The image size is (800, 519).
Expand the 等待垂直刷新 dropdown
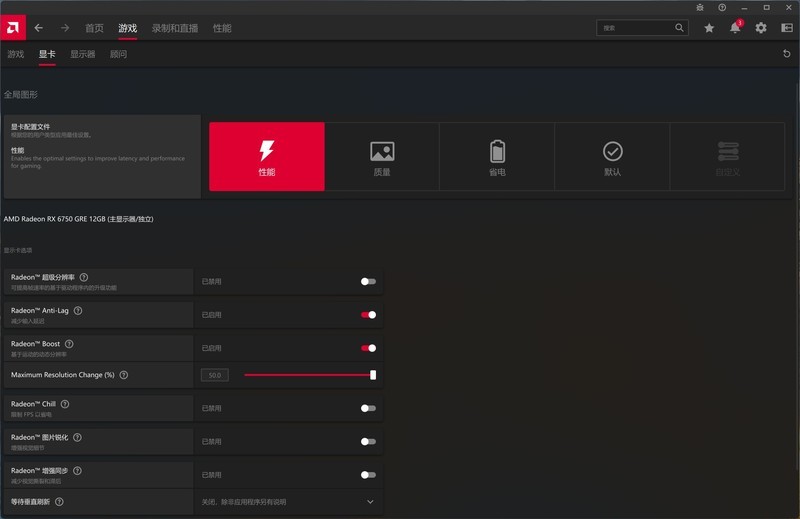(x=370, y=501)
